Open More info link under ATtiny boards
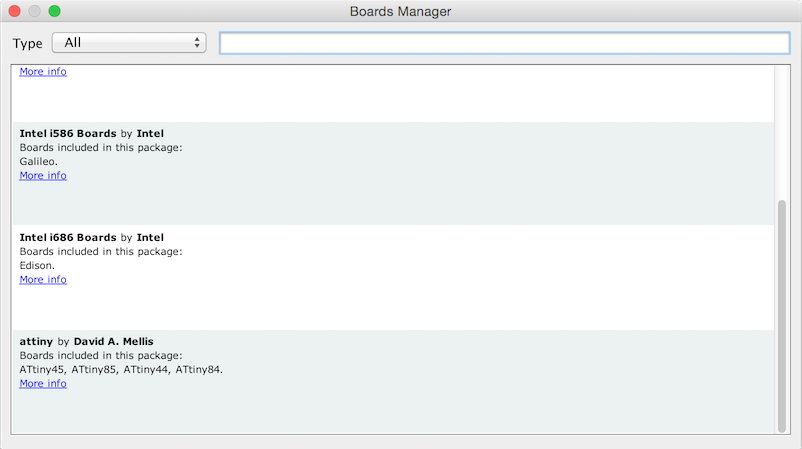802x449 pixels. point(43,384)
